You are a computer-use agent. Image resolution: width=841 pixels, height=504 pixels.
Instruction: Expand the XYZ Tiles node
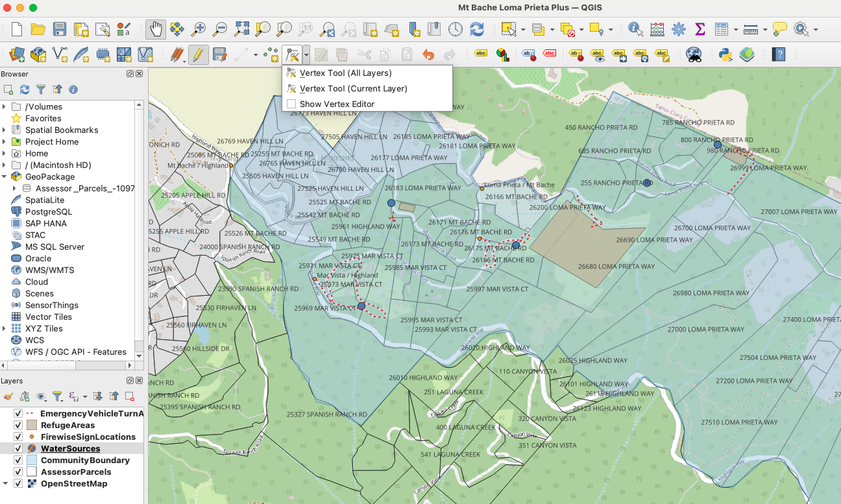pos(5,329)
